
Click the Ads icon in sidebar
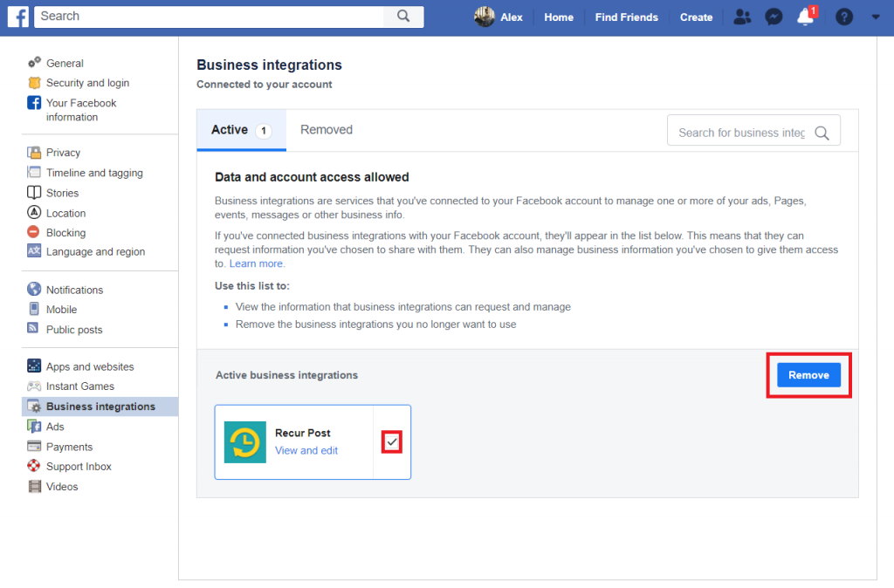(34, 427)
